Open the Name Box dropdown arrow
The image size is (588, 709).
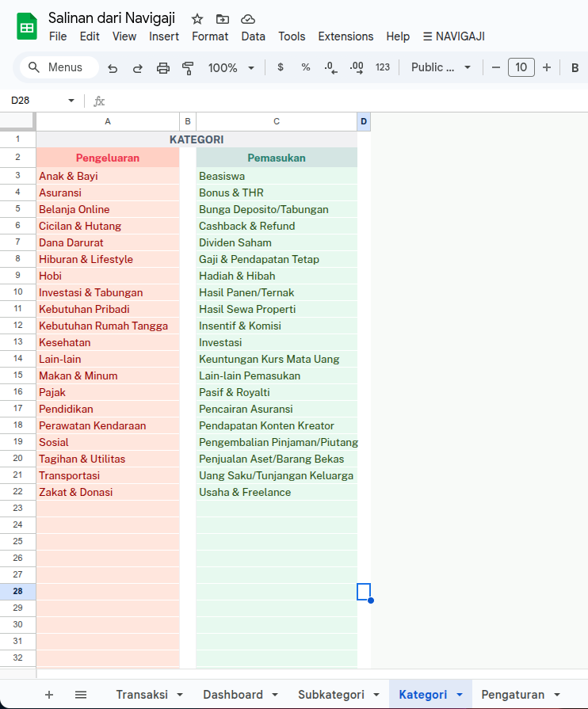point(71,101)
